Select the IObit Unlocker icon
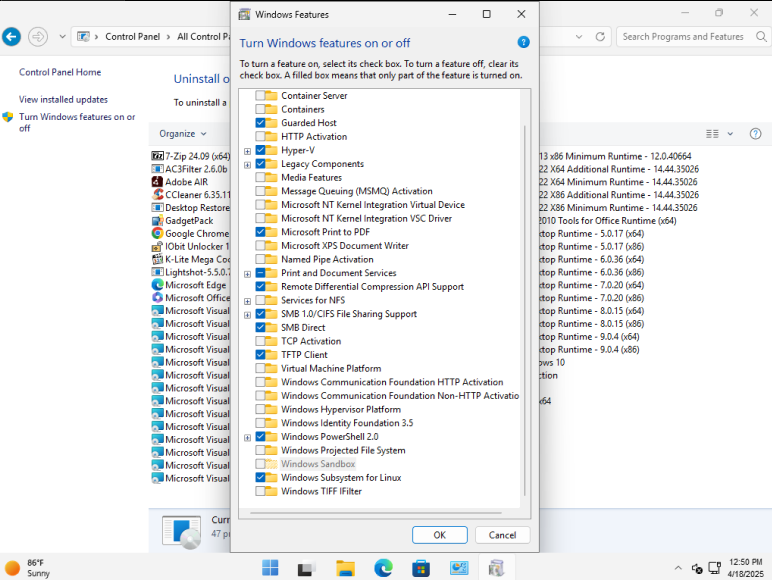772x580 pixels. (x=158, y=246)
